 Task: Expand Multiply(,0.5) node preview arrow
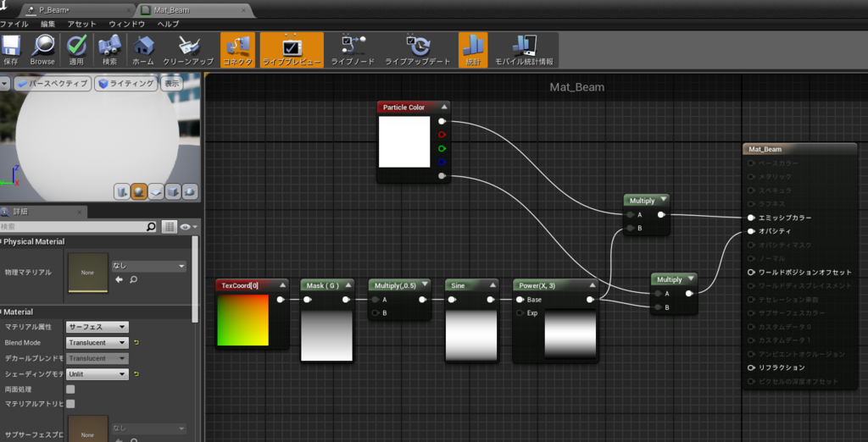(425, 285)
